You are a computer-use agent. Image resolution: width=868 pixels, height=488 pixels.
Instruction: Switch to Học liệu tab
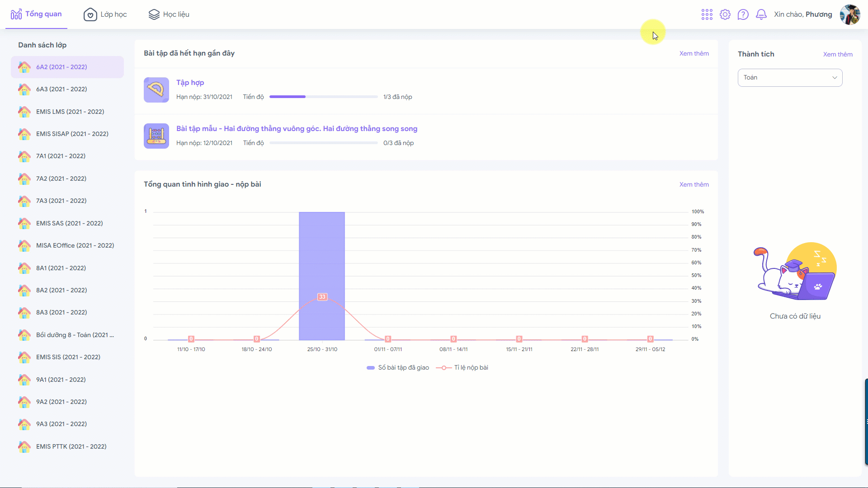click(169, 14)
